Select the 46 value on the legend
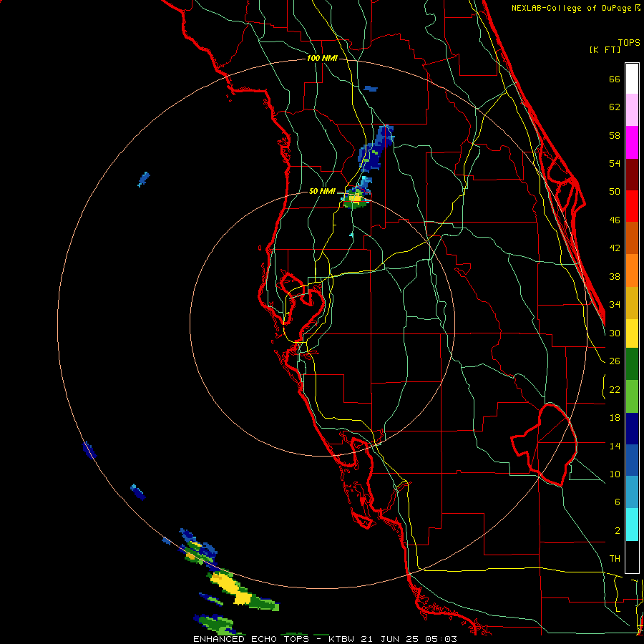 615,220
